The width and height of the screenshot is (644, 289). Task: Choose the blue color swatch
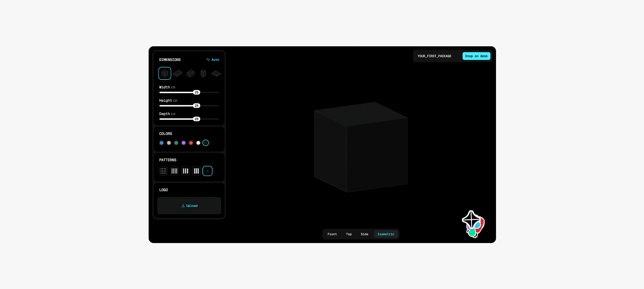[161, 143]
